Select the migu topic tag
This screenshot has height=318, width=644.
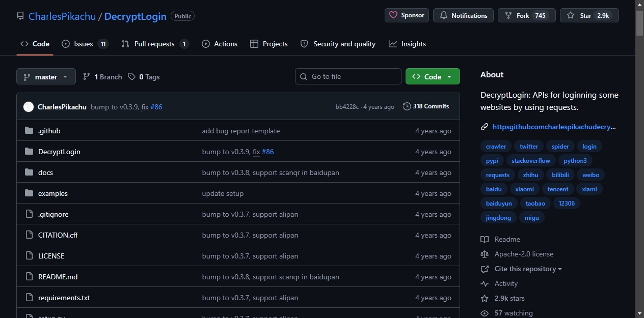[532, 218]
